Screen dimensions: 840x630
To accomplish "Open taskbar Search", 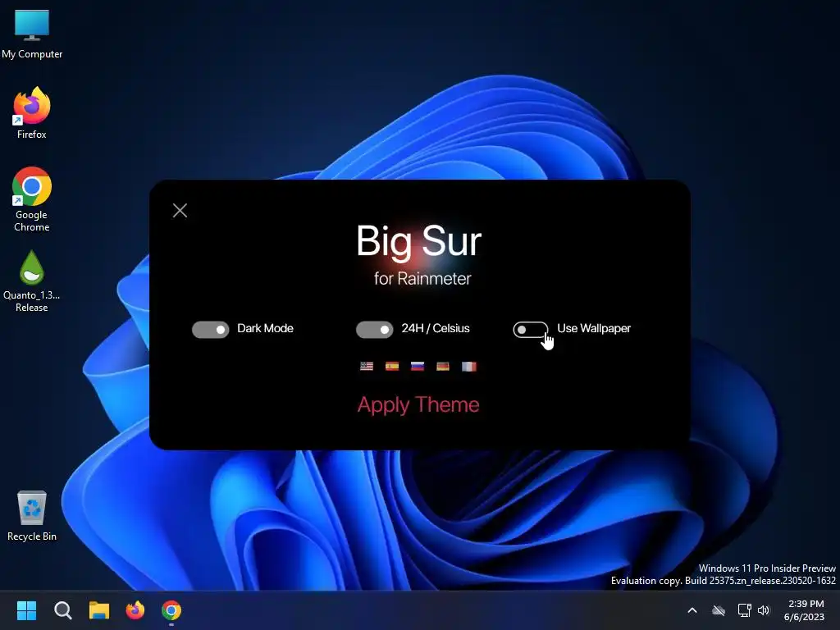I will click(x=62, y=610).
